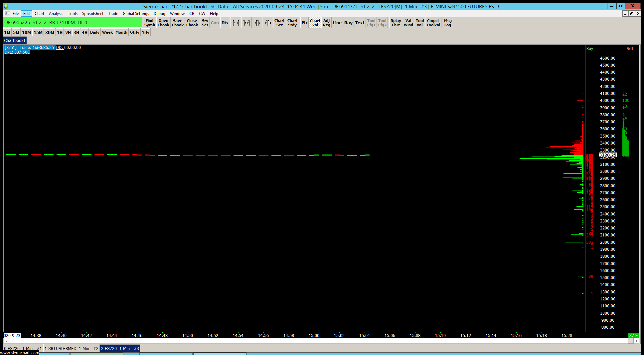Viewport: 644px width, 355px height.
Task: Switch chart to Month timeframe
Action: (121, 32)
